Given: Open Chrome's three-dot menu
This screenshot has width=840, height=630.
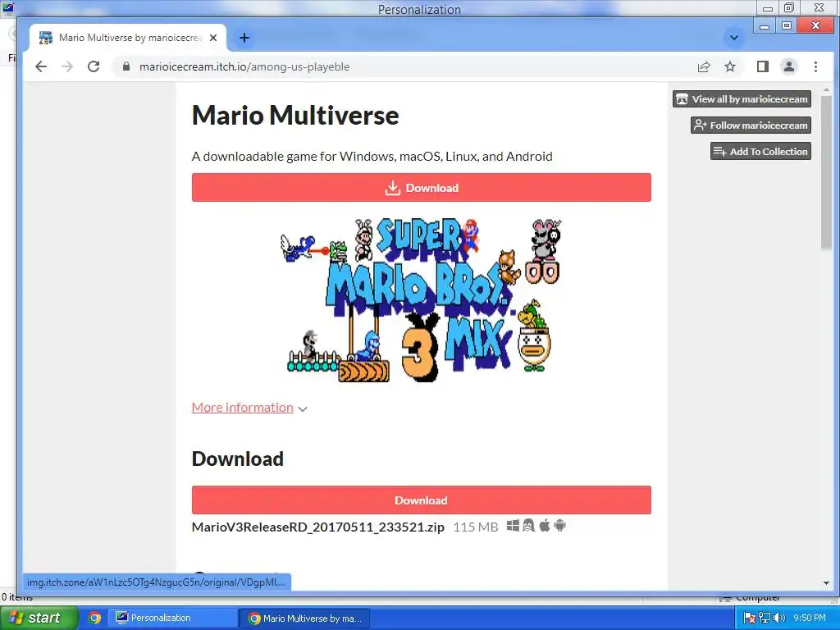Looking at the screenshot, I should point(815,66).
